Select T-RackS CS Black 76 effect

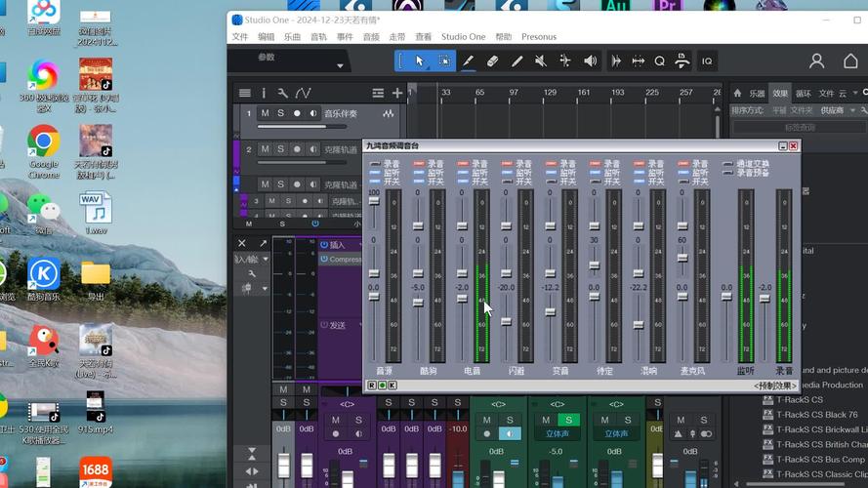[x=816, y=415]
